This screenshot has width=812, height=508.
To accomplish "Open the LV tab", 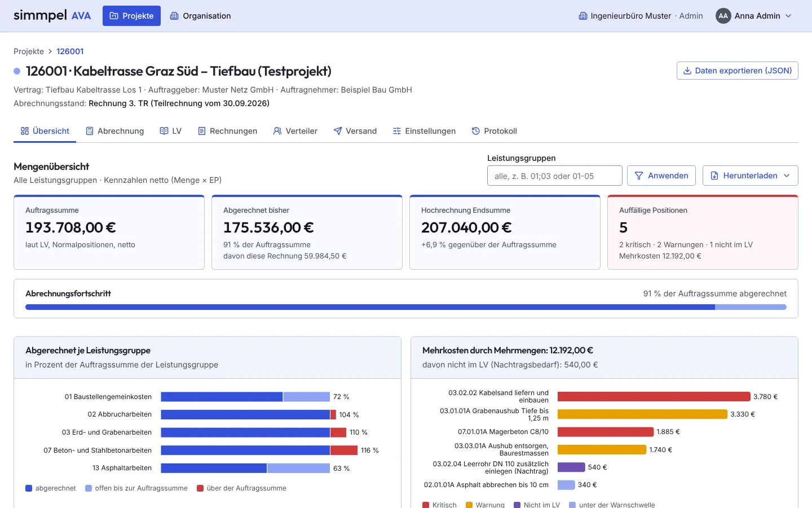I will coord(171,131).
